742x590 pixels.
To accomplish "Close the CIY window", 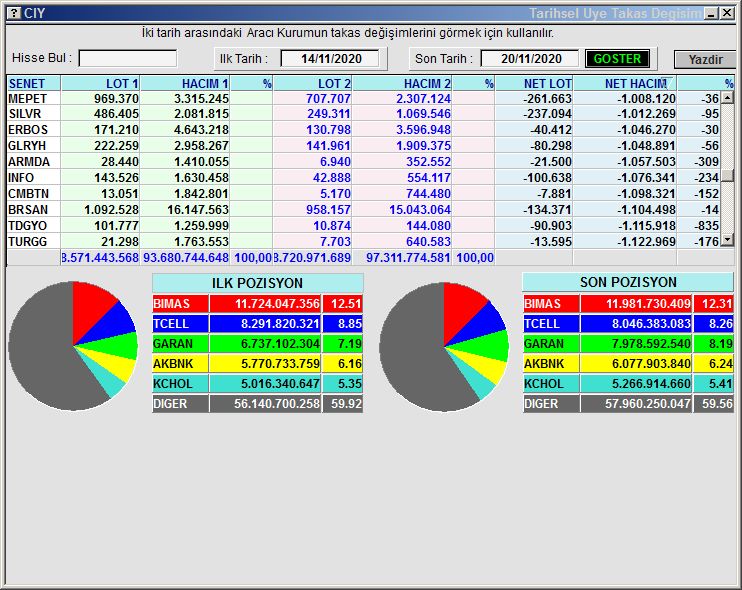I will tap(727, 13).
